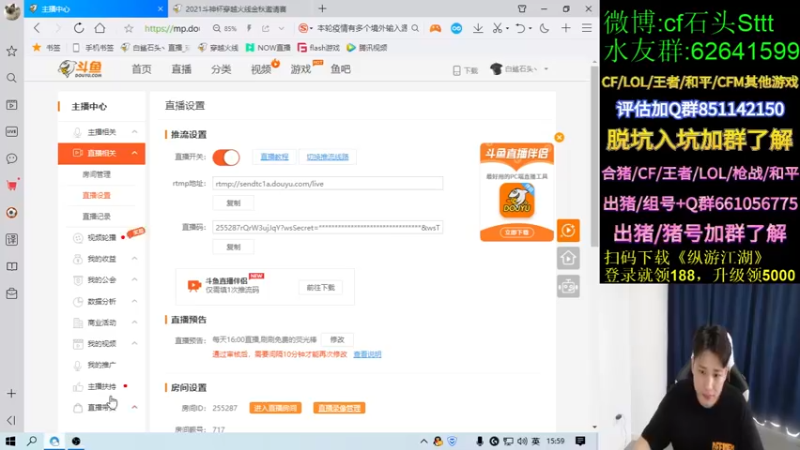
Task: Click the browser download arrow icon
Action: click(x=478, y=29)
